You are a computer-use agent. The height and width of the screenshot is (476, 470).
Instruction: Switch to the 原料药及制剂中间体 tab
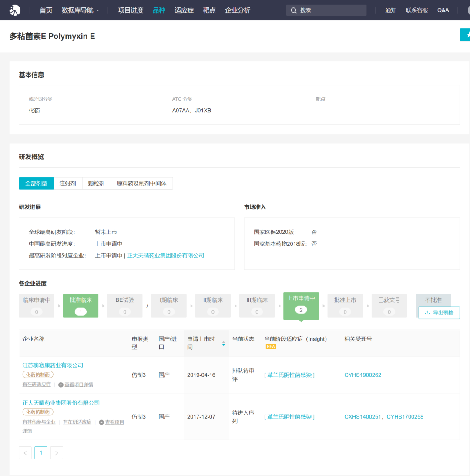141,183
